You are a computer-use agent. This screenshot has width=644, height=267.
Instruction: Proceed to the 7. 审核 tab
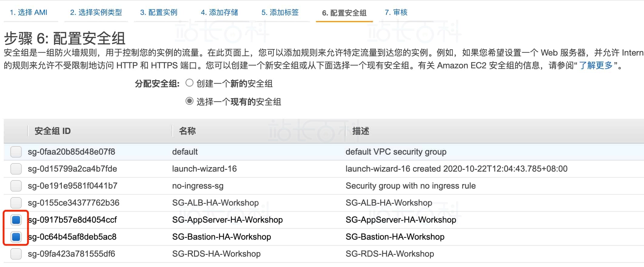click(x=396, y=12)
